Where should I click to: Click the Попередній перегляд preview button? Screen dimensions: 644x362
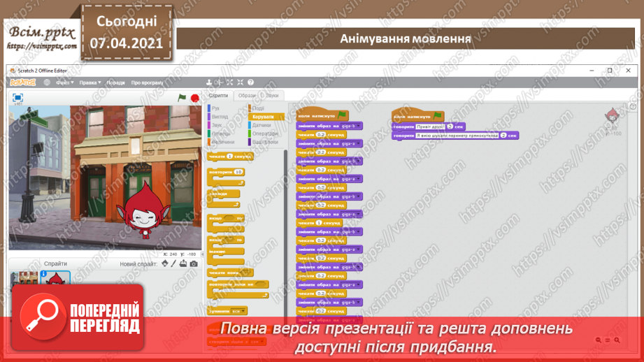[x=78, y=317]
